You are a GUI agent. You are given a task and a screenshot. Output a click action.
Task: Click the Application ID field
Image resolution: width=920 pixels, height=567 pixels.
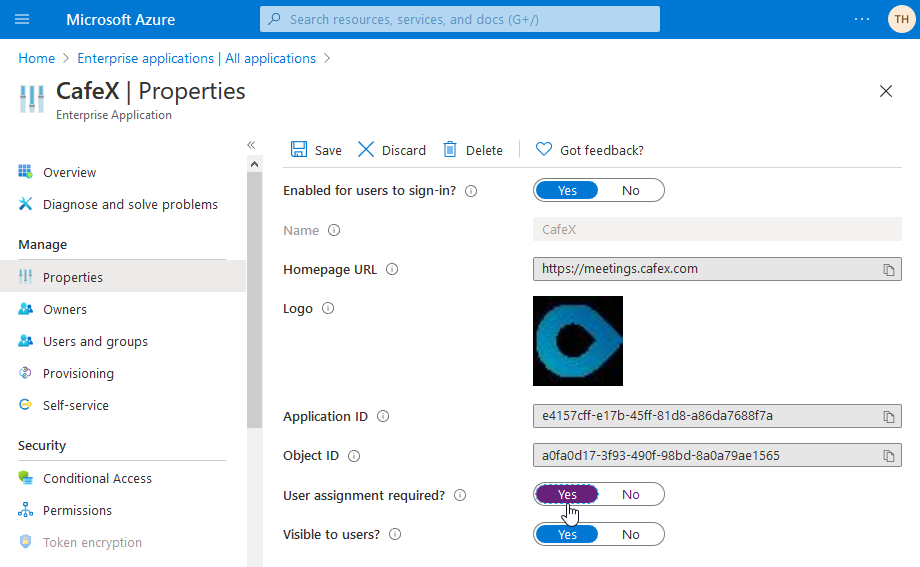tap(717, 416)
